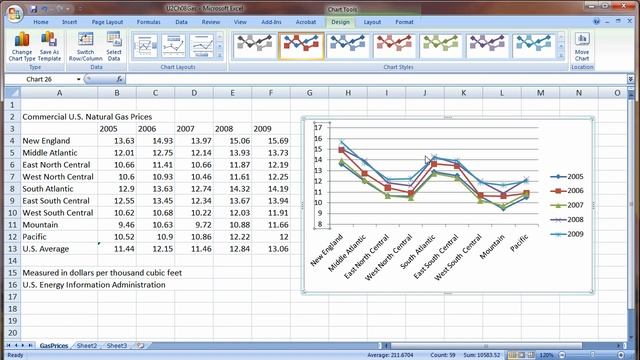Viewport: 640px width, 360px height.
Task: Select column A header
Action: (x=59, y=93)
